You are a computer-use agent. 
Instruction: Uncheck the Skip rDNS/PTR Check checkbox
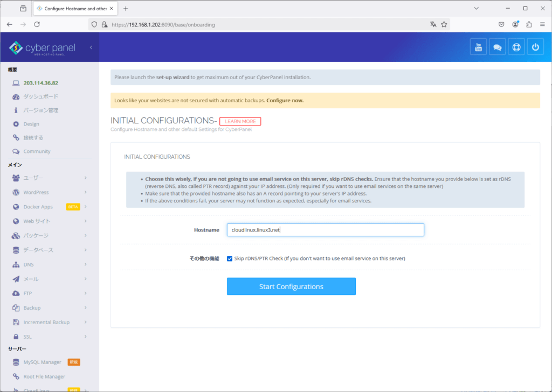coord(230,258)
